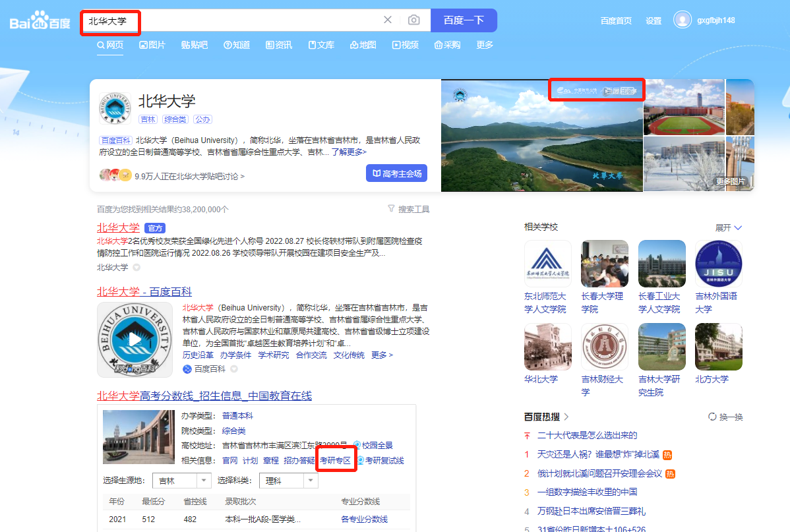Switch to the 视频 tab

point(406,45)
